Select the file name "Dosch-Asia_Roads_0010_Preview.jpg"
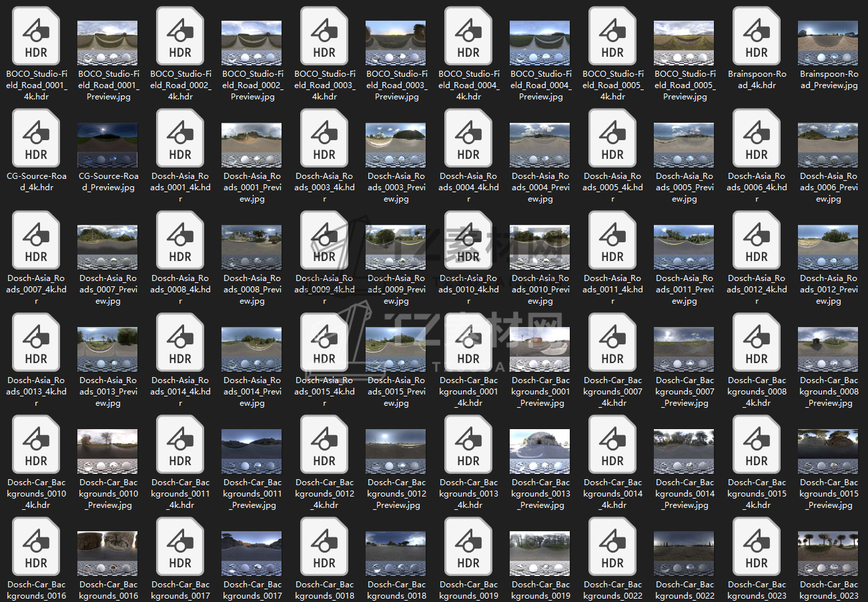 pos(540,290)
